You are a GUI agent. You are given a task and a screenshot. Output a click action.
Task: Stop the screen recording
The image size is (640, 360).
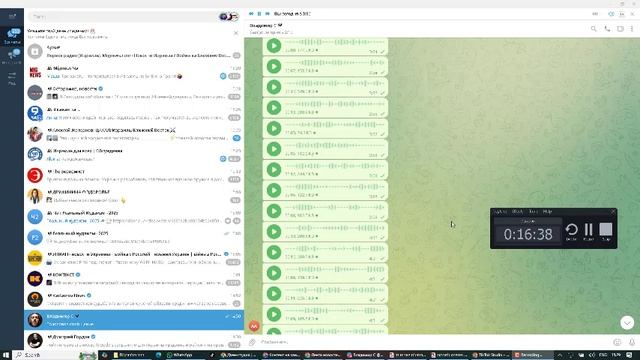pyautogui.click(x=606, y=231)
